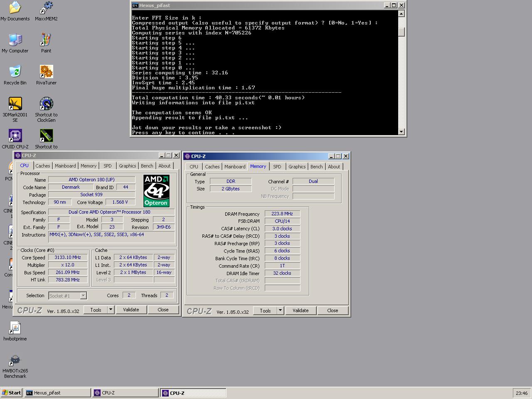
Task: Launch RivaTuner desktop shortcut
Action: (x=46, y=75)
